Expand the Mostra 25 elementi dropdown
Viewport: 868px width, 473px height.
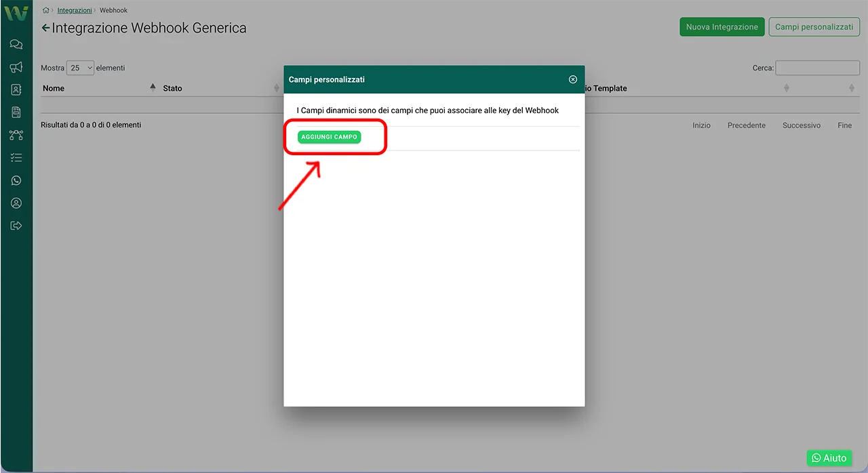click(x=80, y=68)
